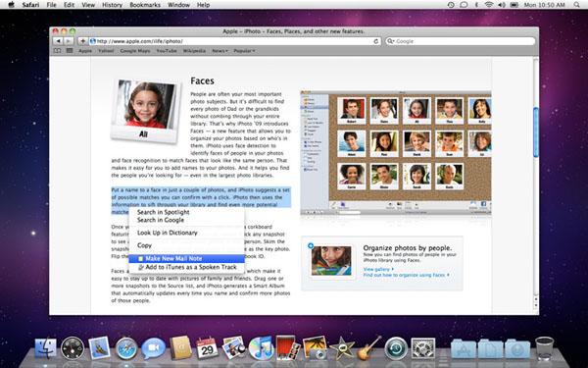Open the Applications folder stack in Dock
This screenshot has width=588, height=368.
(x=464, y=348)
